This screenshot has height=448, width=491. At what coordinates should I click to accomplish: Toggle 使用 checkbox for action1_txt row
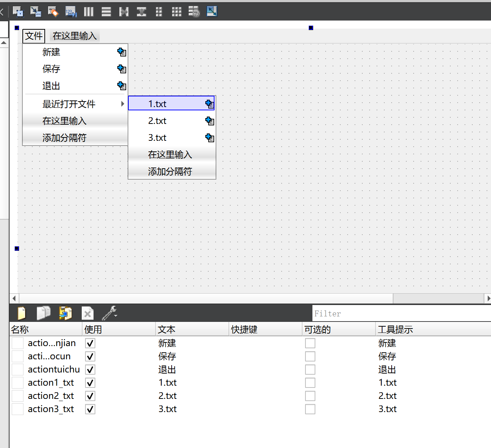[90, 383]
